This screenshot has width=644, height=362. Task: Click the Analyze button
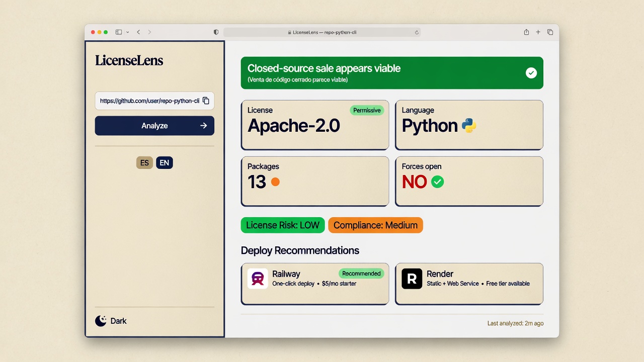(x=154, y=126)
